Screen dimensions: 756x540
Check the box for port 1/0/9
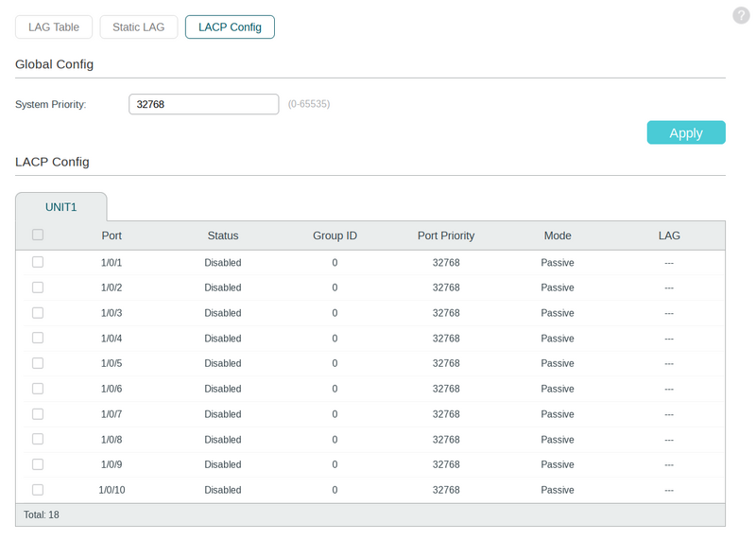[x=38, y=464]
